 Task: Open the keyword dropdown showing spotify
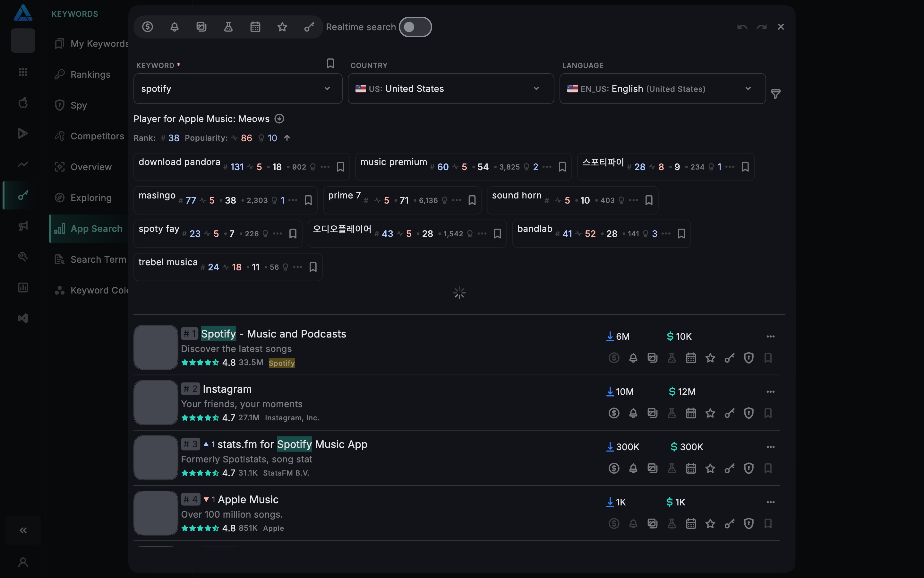pyautogui.click(x=238, y=89)
